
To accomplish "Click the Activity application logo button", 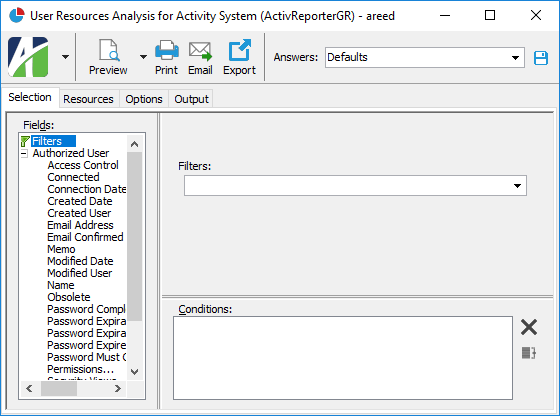I will pos(28,57).
